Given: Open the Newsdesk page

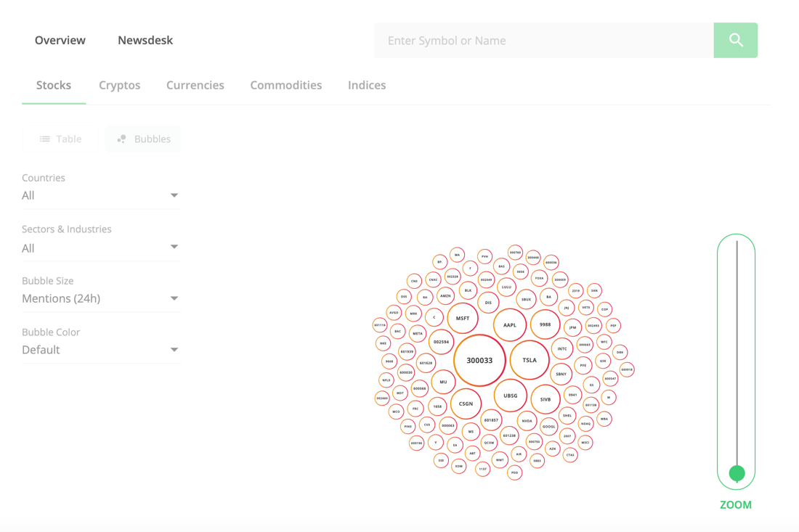Looking at the screenshot, I should (x=145, y=40).
